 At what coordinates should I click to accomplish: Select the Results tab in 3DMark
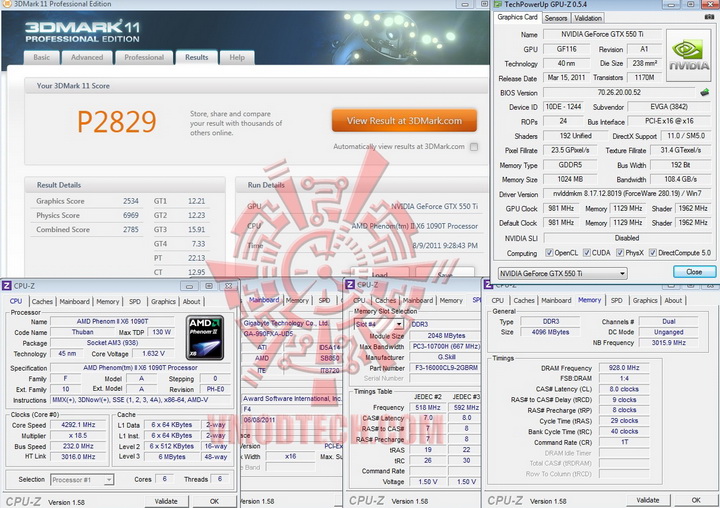click(197, 57)
